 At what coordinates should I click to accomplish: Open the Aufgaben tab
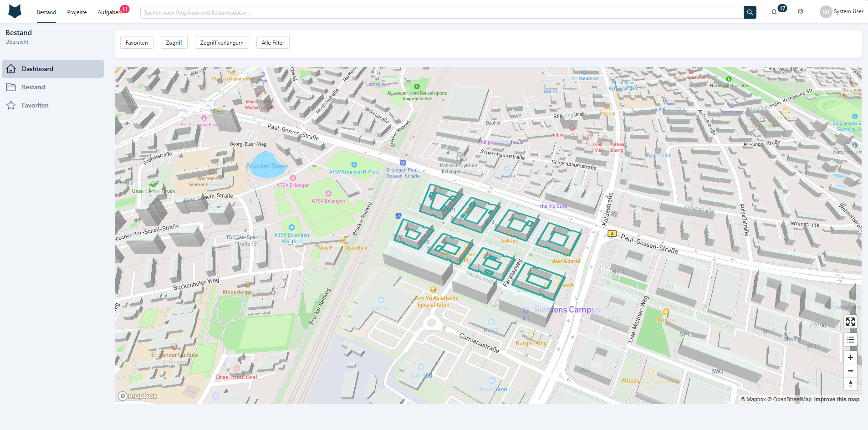point(109,12)
